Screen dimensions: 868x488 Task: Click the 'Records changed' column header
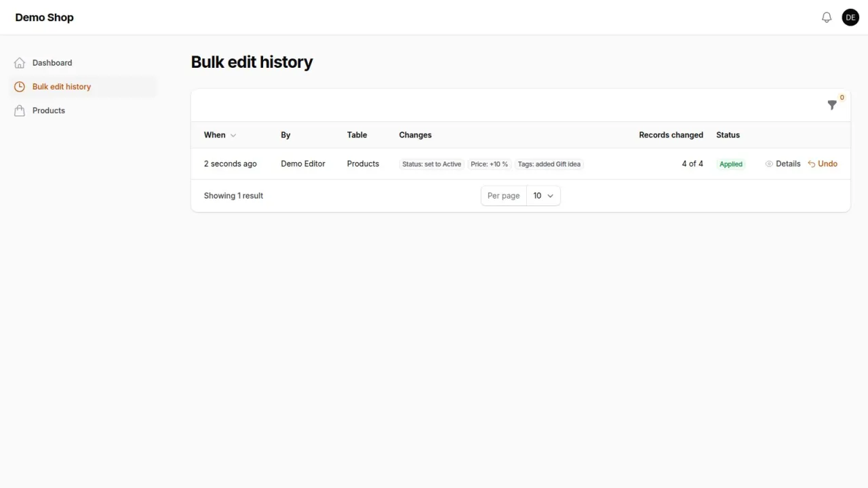coord(671,135)
